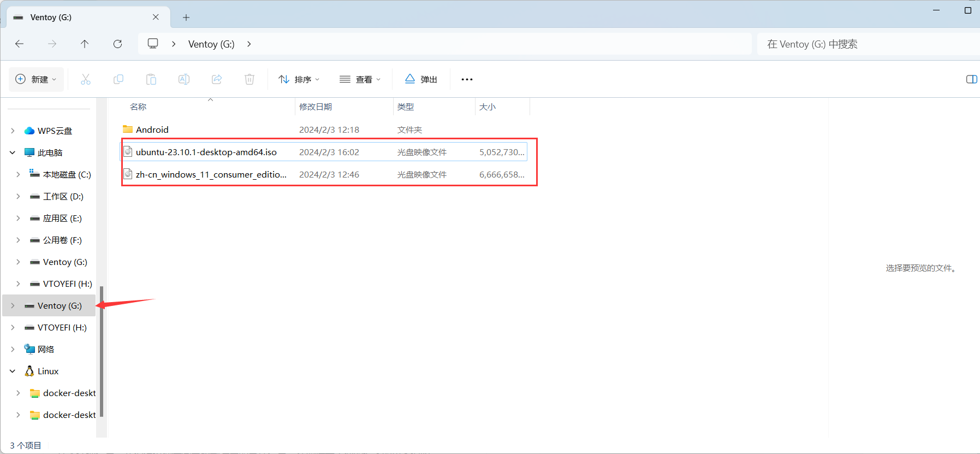This screenshot has width=980, height=454.
Task: Collapse the Linux tree node
Action: 13,371
